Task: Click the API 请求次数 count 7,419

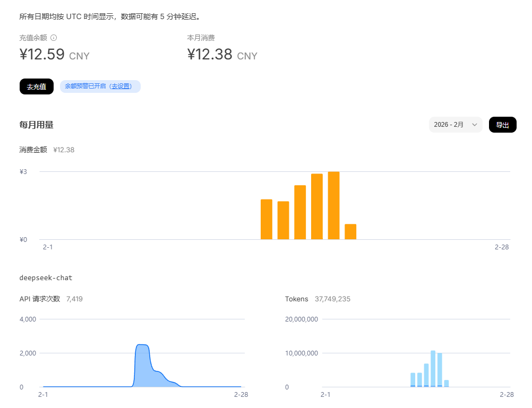Action: tap(74, 299)
